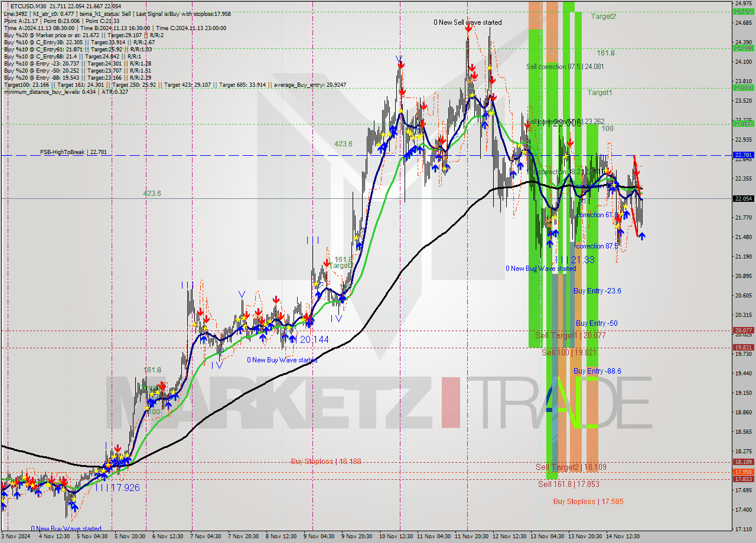Click the orange 17.958 price tag
This screenshot has height=543, width=756.
coord(744,472)
